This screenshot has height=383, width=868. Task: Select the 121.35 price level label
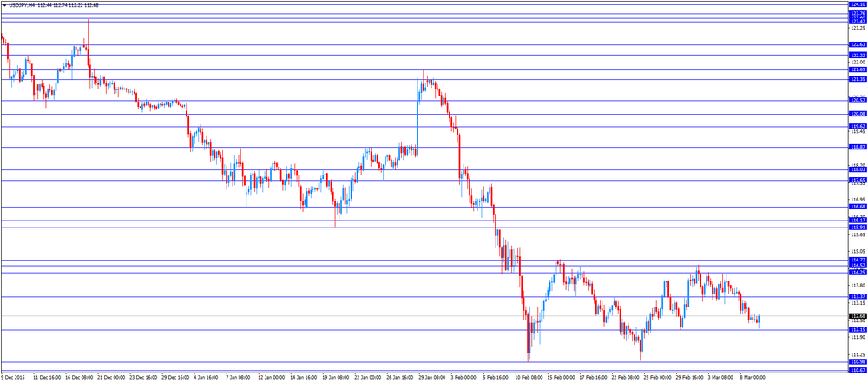click(858, 79)
